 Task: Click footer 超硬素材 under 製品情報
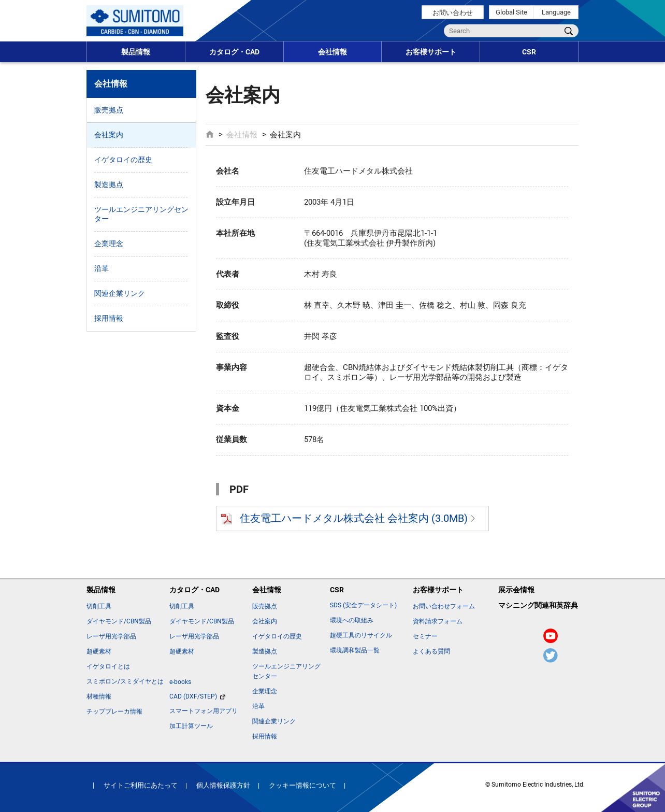coord(99,651)
